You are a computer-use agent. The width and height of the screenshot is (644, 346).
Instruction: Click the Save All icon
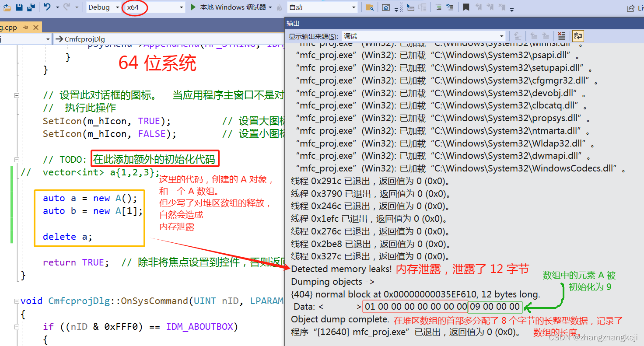click(31, 7)
